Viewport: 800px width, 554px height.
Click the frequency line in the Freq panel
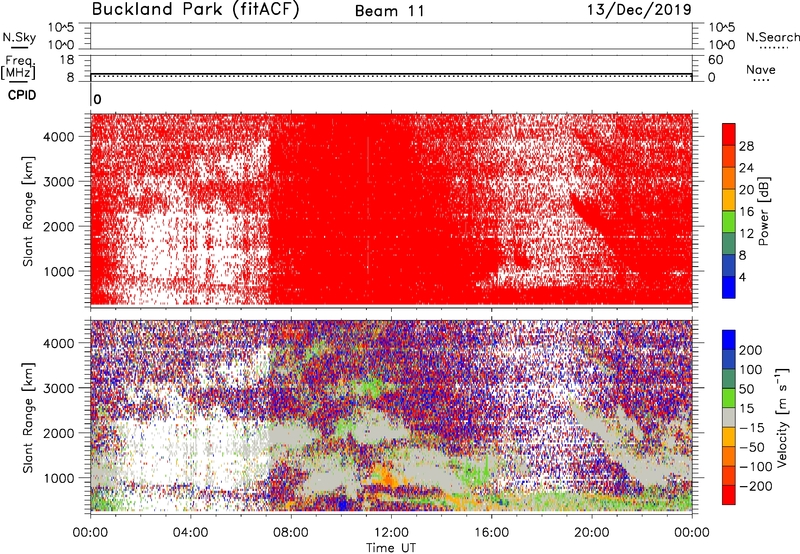coord(391,74)
